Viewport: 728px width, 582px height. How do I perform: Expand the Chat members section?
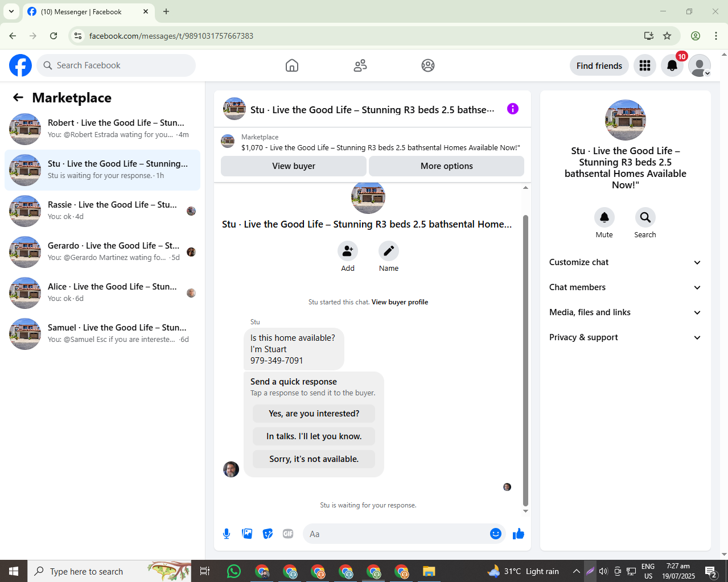pyautogui.click(x=625, y=287)
